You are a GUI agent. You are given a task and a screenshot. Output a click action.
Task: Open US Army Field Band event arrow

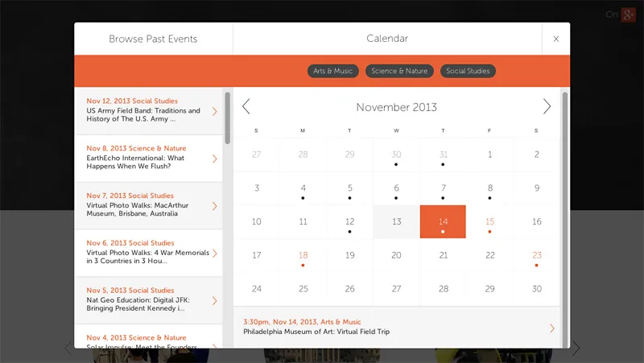[215, 111]
